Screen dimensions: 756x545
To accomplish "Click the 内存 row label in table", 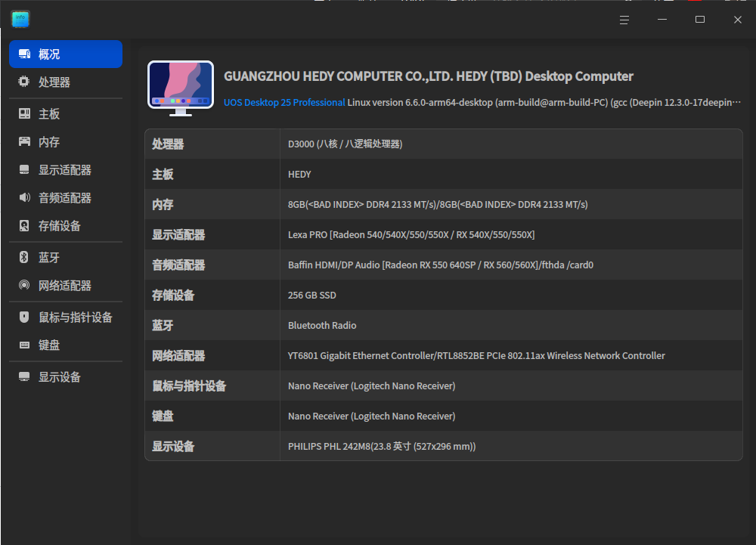I will click(163, 205).
